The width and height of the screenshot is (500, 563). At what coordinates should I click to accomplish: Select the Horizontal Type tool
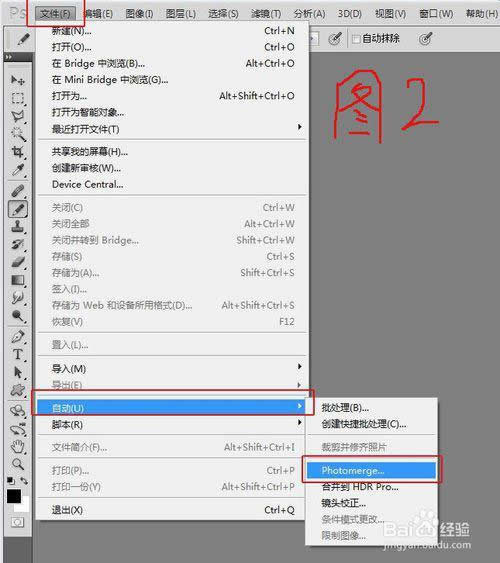point(17,354)
